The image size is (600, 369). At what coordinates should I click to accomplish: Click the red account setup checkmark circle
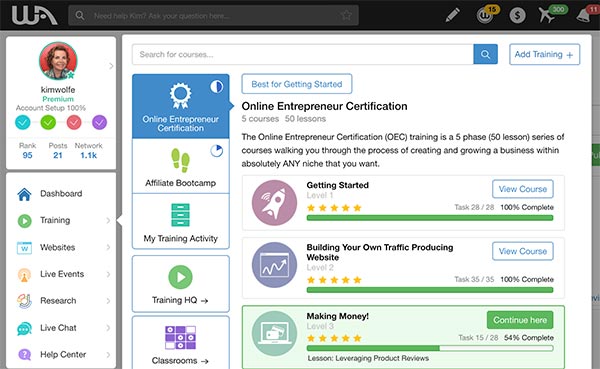coord(74,122)
